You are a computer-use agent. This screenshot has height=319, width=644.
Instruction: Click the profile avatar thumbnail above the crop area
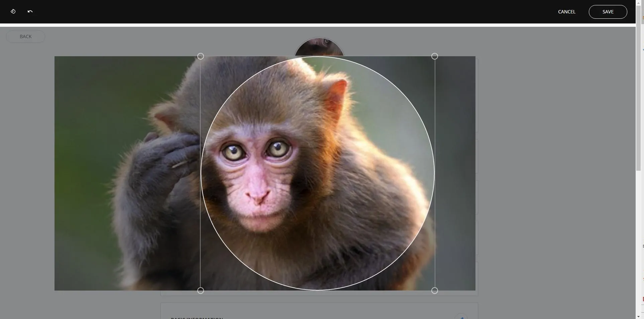[319, 47]
